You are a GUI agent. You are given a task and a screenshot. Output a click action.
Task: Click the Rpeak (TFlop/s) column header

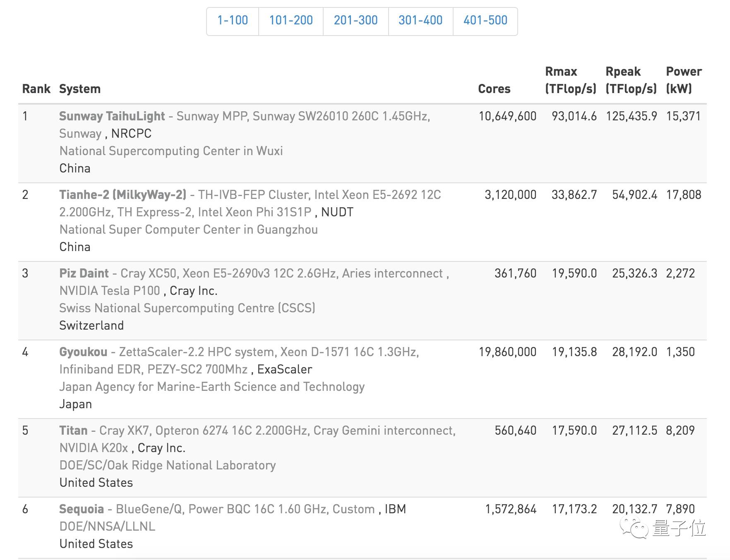631,80
